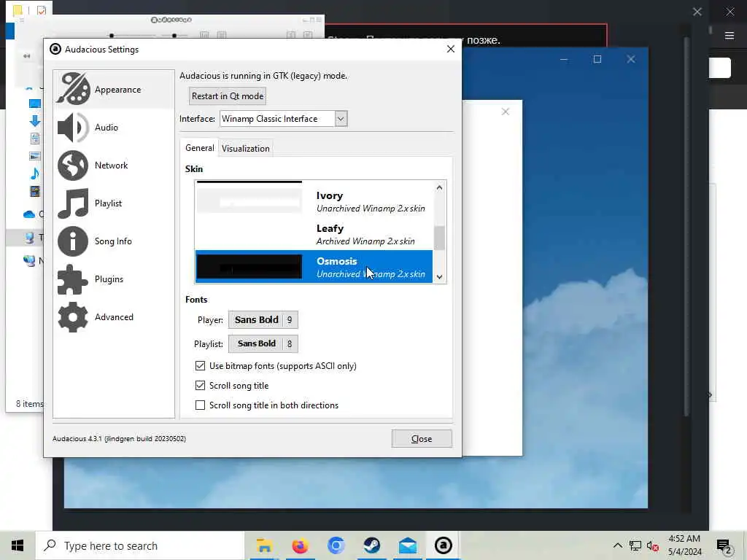This screenshot has width=747, height=560.
Task: Click the skin list scroll up arrow
Action: click(439, 187)
